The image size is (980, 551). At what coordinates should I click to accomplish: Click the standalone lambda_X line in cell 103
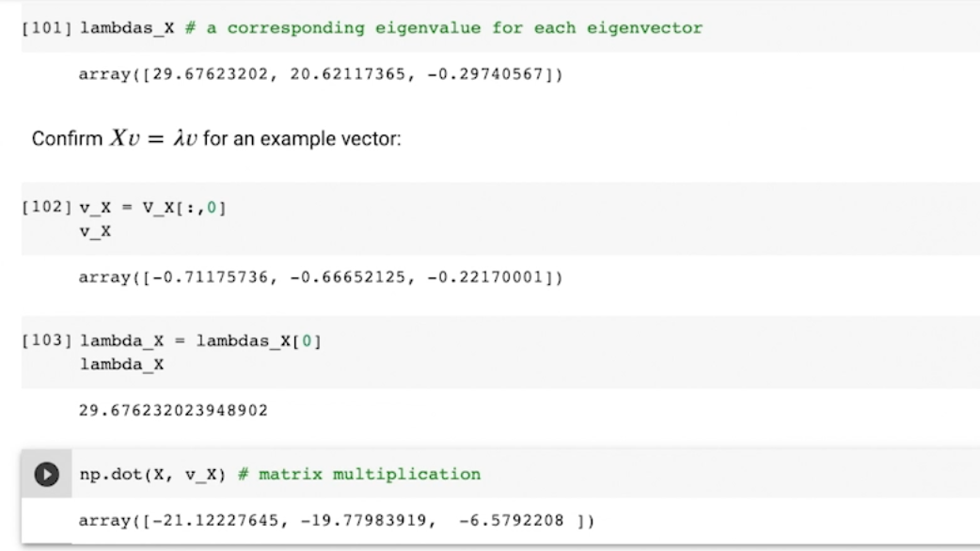coord(122,364)
